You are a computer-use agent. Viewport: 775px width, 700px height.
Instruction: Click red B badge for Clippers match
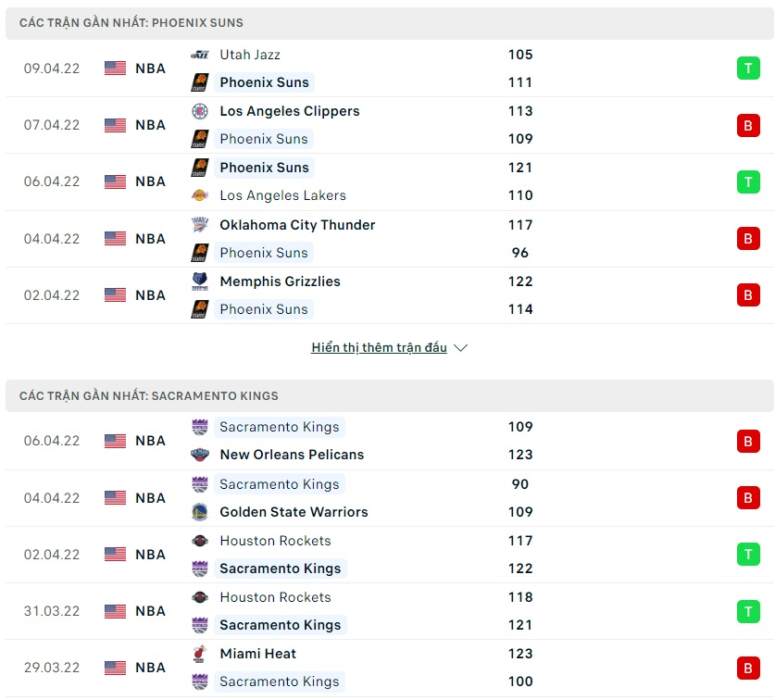click(748, 125)
